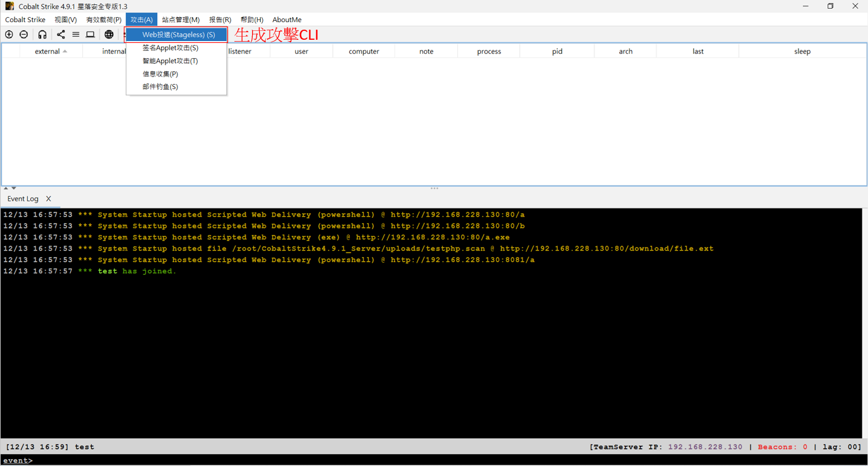Click the user column header
The image size is (868, 466).
click(301, 51)
